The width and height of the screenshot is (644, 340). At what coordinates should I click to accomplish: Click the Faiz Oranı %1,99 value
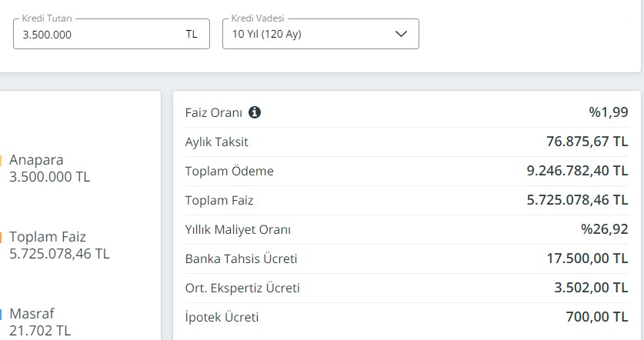[x=608, y=112]
